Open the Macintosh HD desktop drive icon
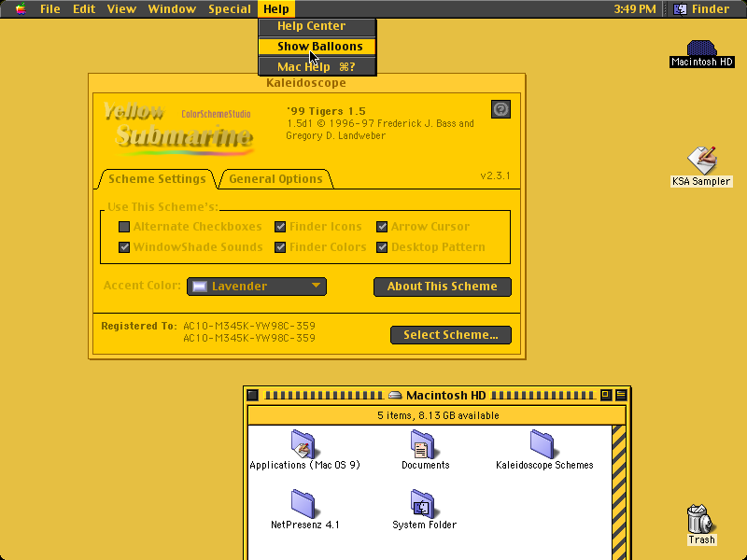Image resolution: width=747 pixels, height=560 pixels. point(701,49)
